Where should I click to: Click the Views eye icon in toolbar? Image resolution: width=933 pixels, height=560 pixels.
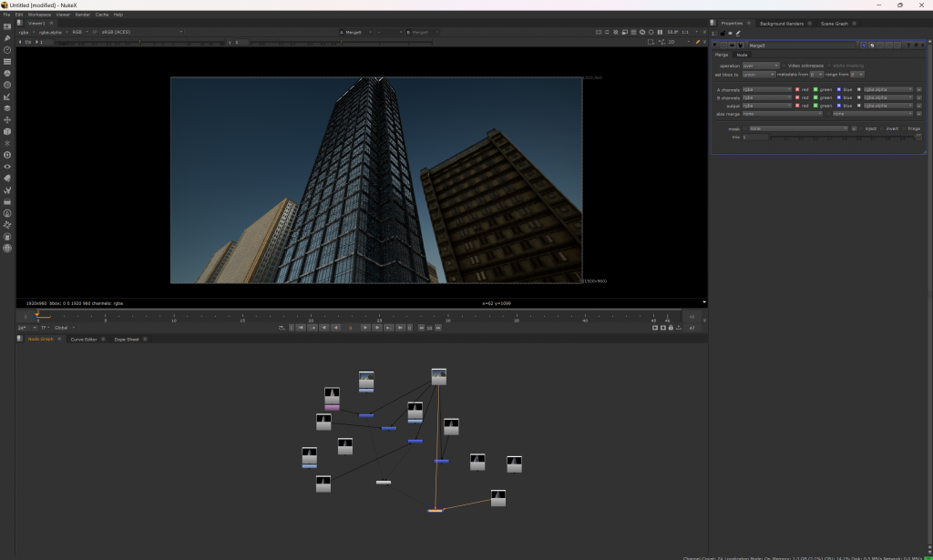(x=7, y=167)
